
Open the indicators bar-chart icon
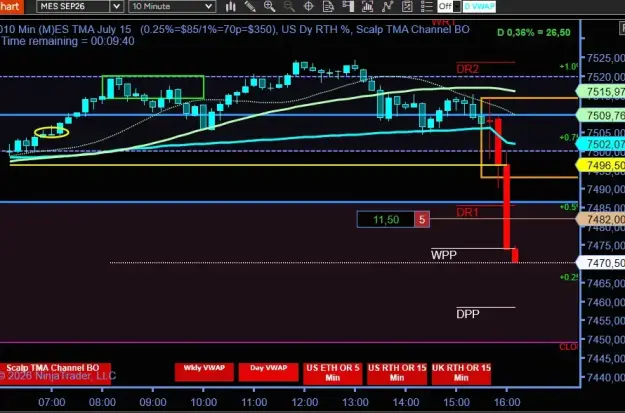368,6
